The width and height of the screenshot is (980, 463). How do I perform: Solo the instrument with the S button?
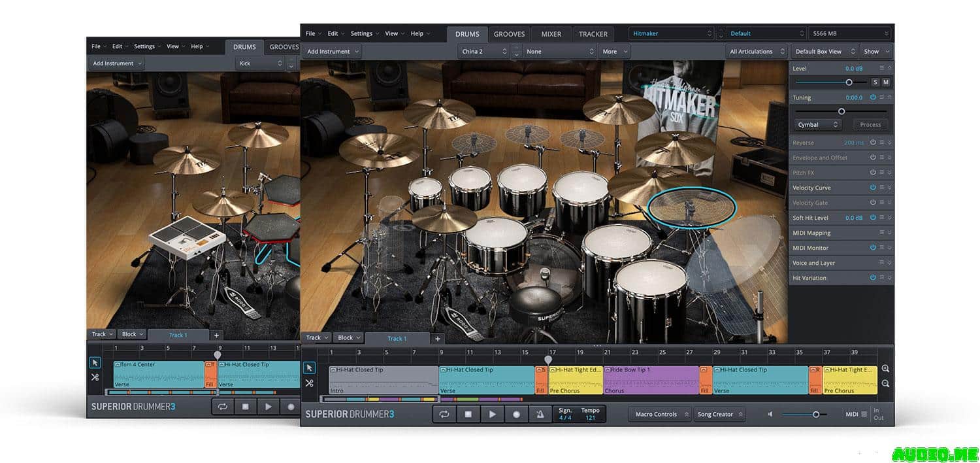[875, 82]
